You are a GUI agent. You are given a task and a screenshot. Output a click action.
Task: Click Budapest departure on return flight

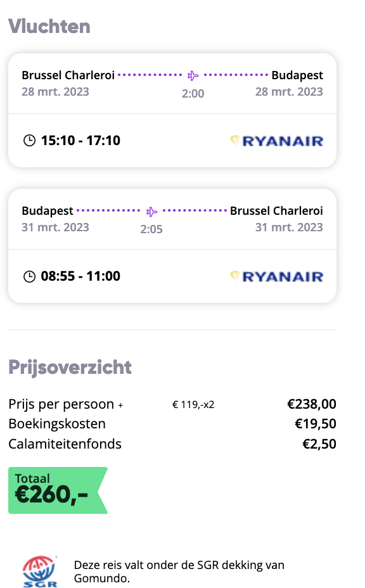[48, 211]
